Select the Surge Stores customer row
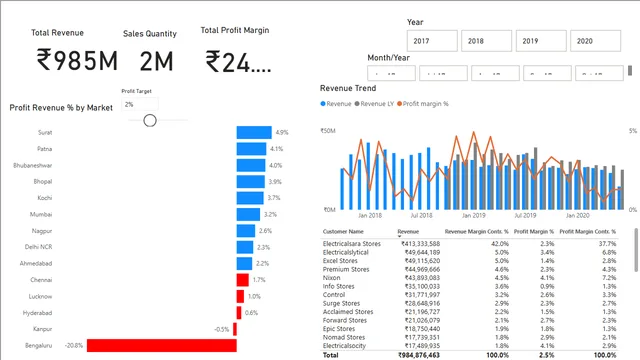Screen dimensions: 640x360 (469, 303)
